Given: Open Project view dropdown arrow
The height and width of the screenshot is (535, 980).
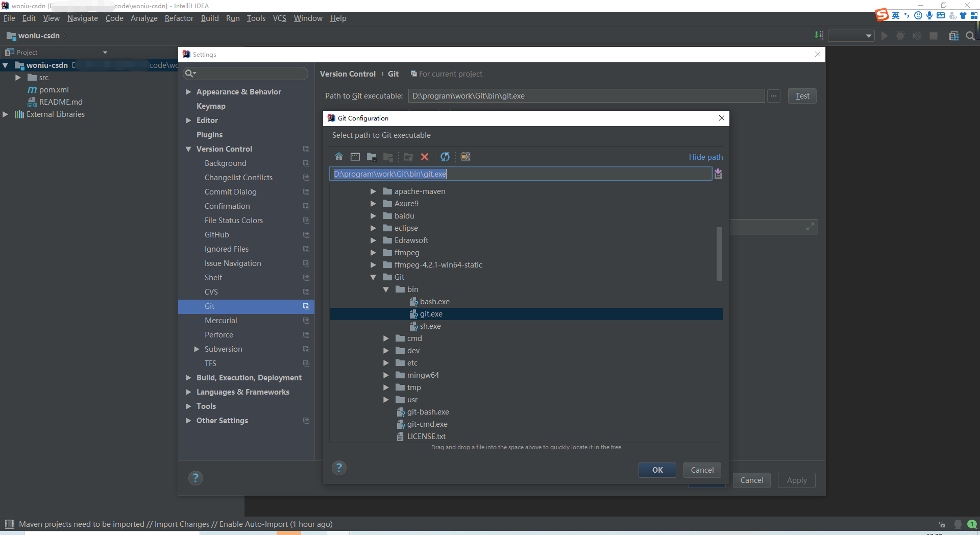Looking at the screenshot, I should tap(105, 52).
